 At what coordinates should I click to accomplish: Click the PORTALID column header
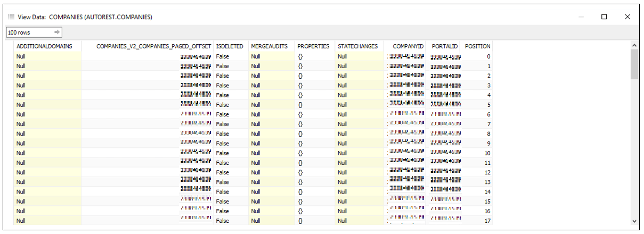click(x=445, y=46)
